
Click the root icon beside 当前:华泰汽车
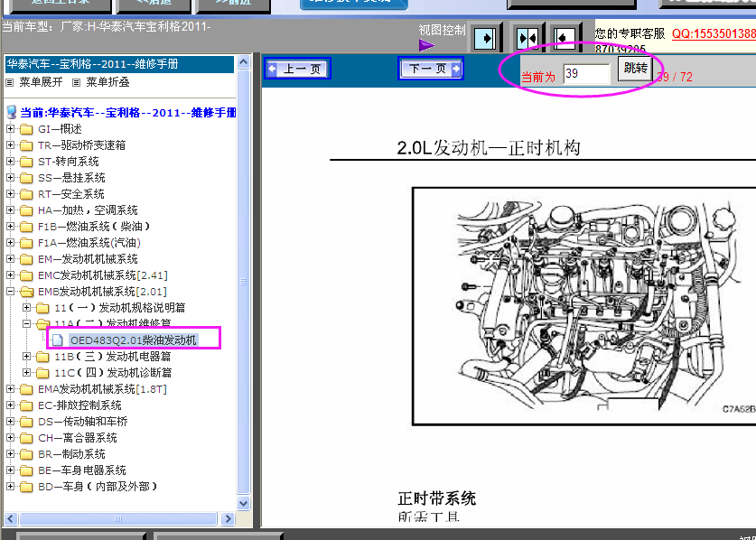pos(11,113)
